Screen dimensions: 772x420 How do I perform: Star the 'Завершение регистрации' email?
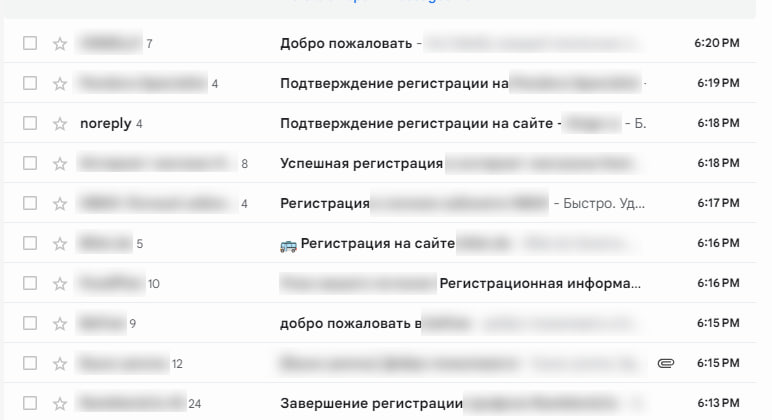click(x=60, y=404)
